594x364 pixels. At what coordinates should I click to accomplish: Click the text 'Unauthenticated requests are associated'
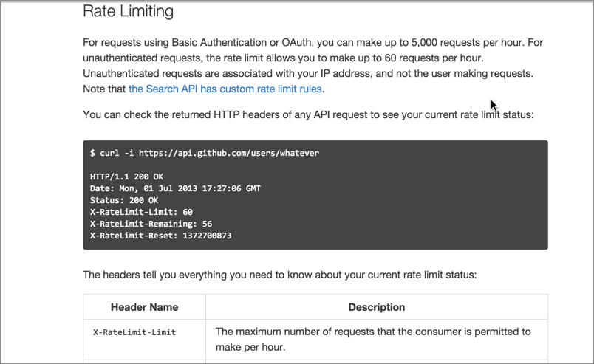[177, 74]
